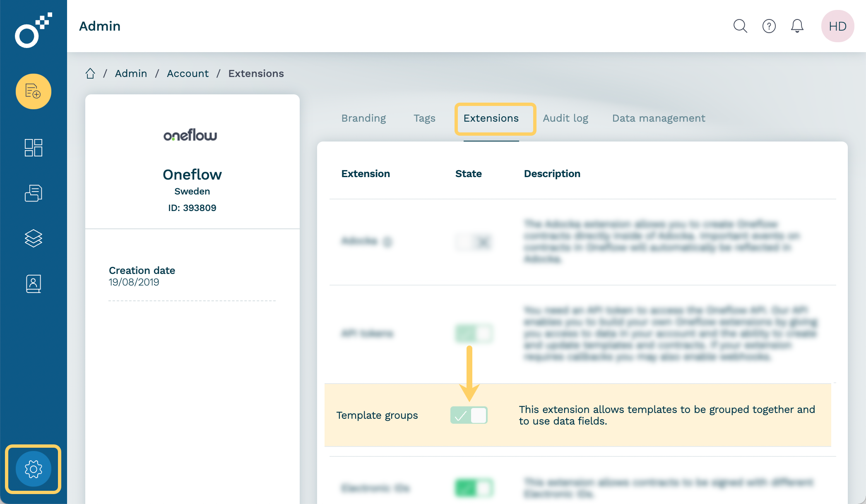The image size is (866, 504).
Task: Open the templates layers icon
Action: tap(34, 238)
